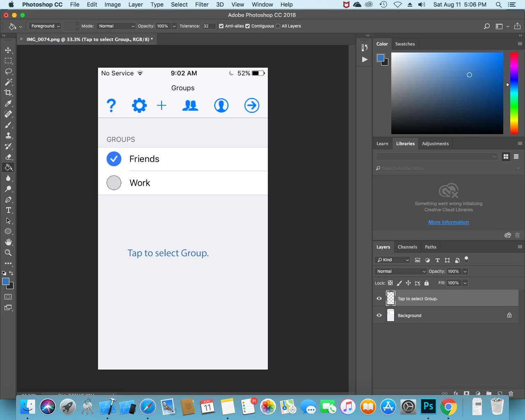
Task: Toggle lock all padlock icon
Action: tap(427, 283)
